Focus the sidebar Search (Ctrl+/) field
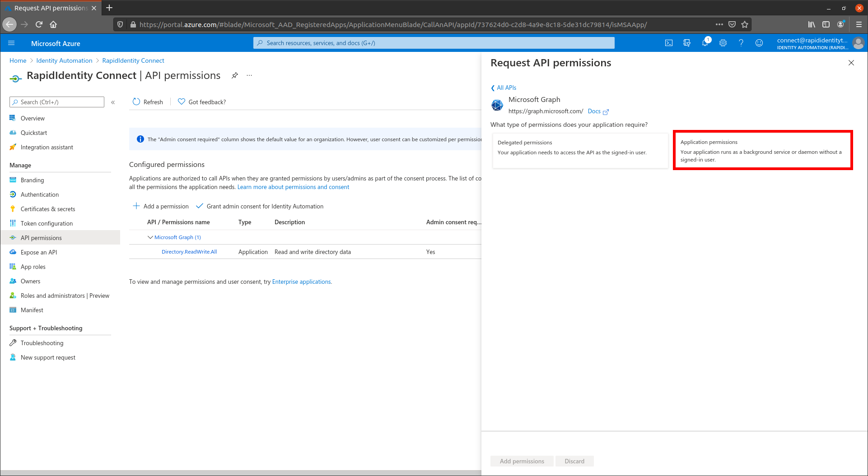 pyautogui.click(x=57, y=102)
